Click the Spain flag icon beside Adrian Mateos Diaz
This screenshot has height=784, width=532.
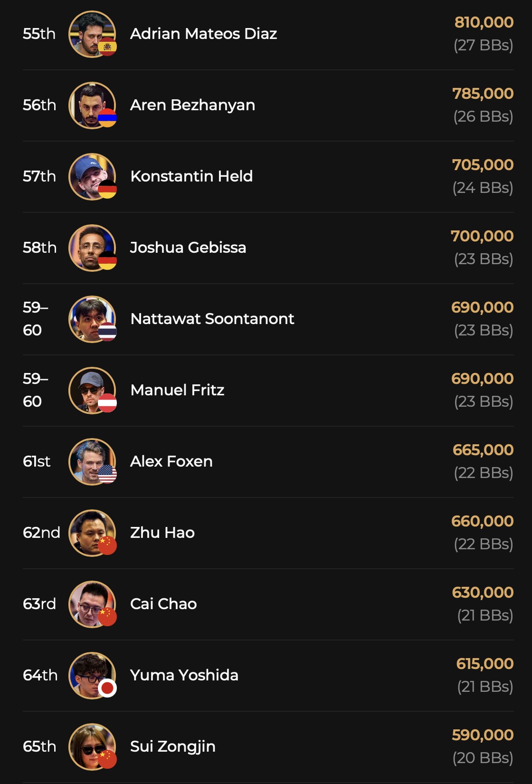click(107, 47)
